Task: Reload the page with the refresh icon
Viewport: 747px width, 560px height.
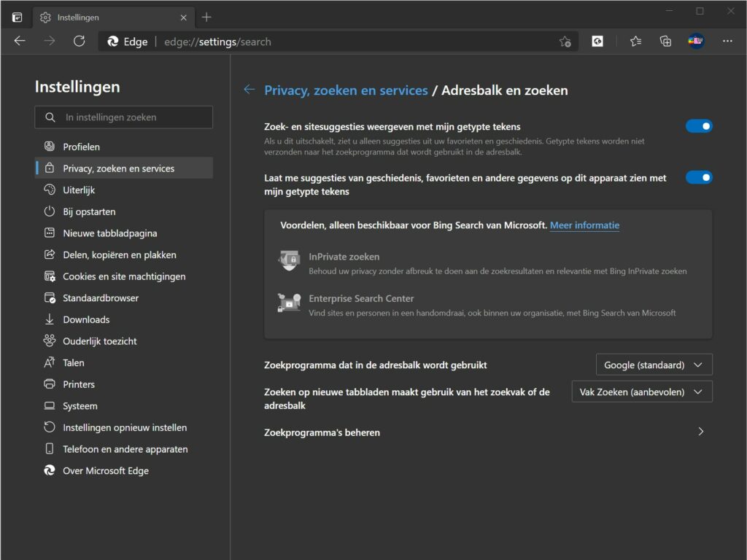Action: coord(79,42)
